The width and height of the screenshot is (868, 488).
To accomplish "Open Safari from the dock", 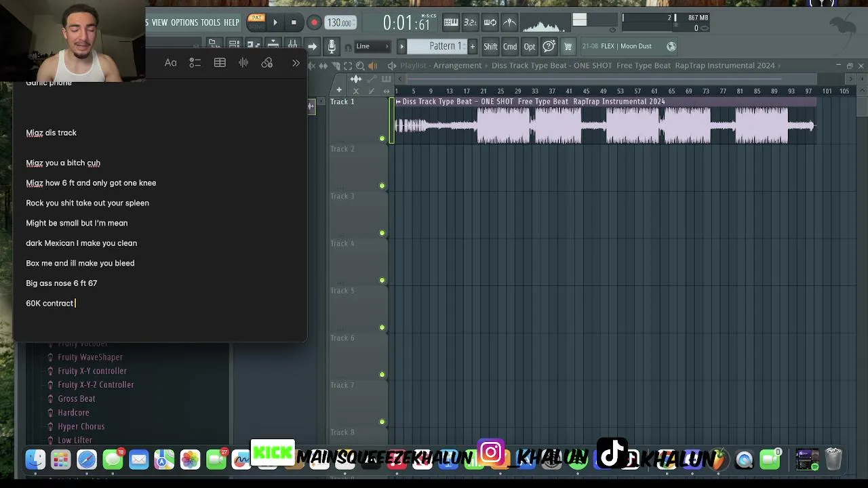I will tap(87, 460).
